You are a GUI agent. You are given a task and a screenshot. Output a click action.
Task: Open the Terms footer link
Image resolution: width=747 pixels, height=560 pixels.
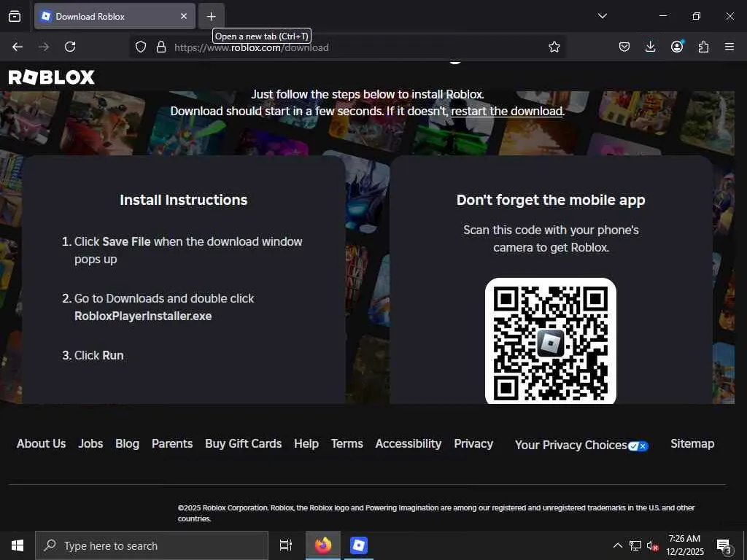click(x=347, y=443)
